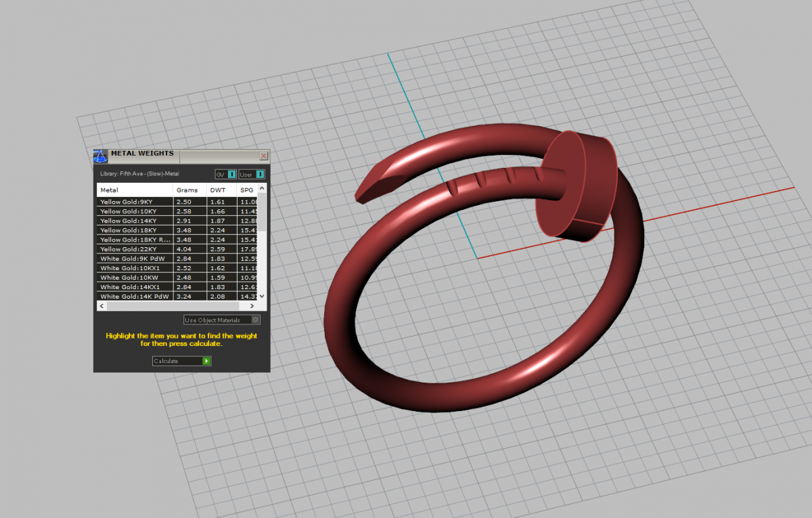Click the Metal Weights scale icon

tap(100, 156)
